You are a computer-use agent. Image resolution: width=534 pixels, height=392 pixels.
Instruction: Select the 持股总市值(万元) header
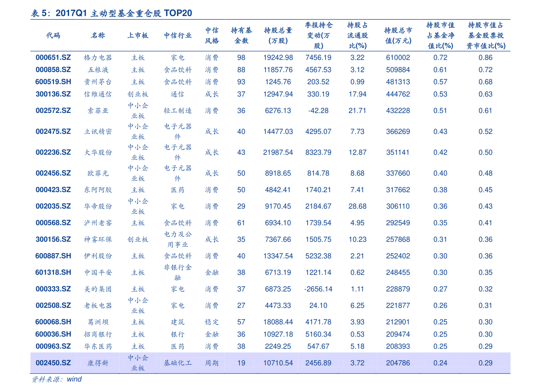(x=398, y=35)
